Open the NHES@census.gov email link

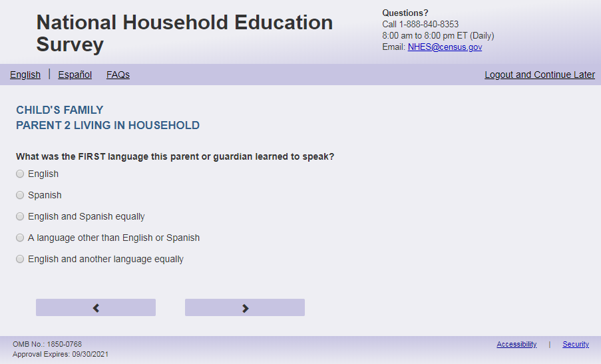point(445,47)
